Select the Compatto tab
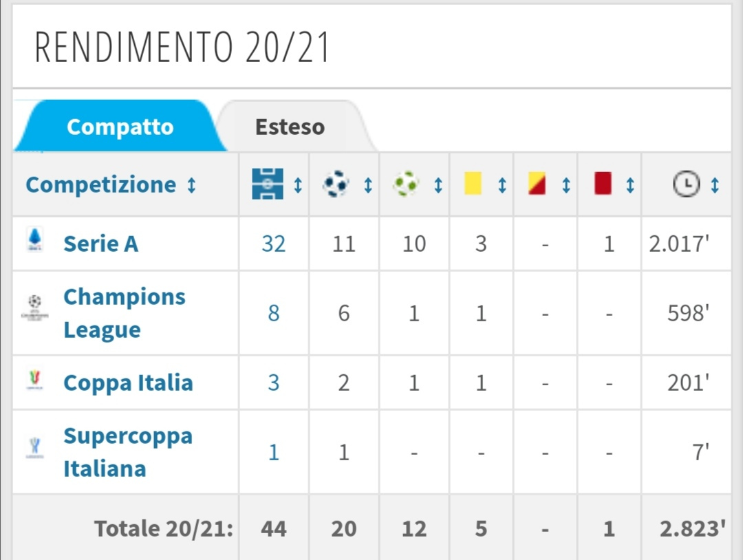The image size is (743, 560). (120, 127)
